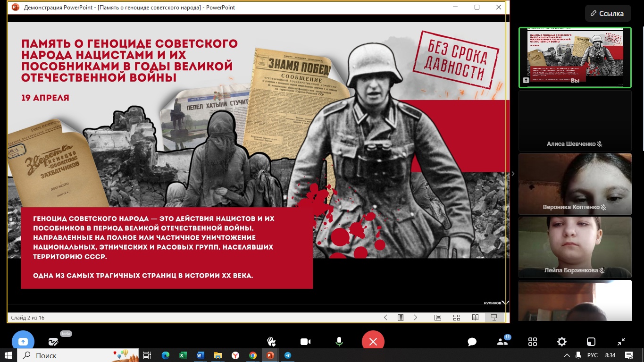Viewport: 644px width, 362px height.
Task: Click the '19 апреля' date on the slide
Action: [x=45, y=98]
